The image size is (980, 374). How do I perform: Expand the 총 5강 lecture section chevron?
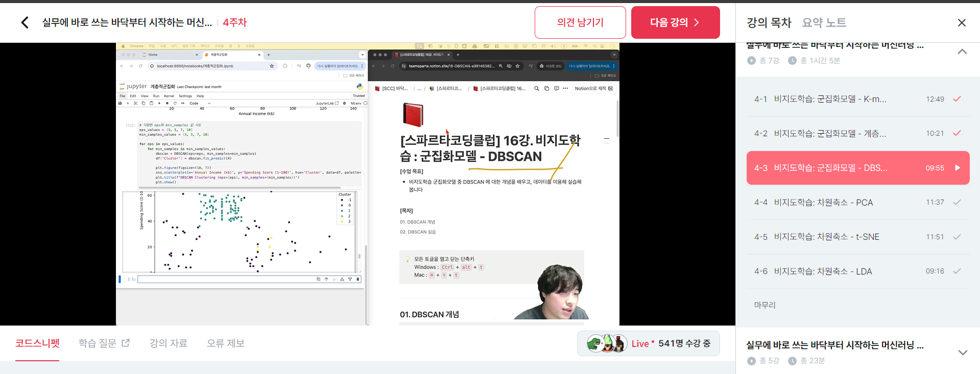(x=963, y=353)
